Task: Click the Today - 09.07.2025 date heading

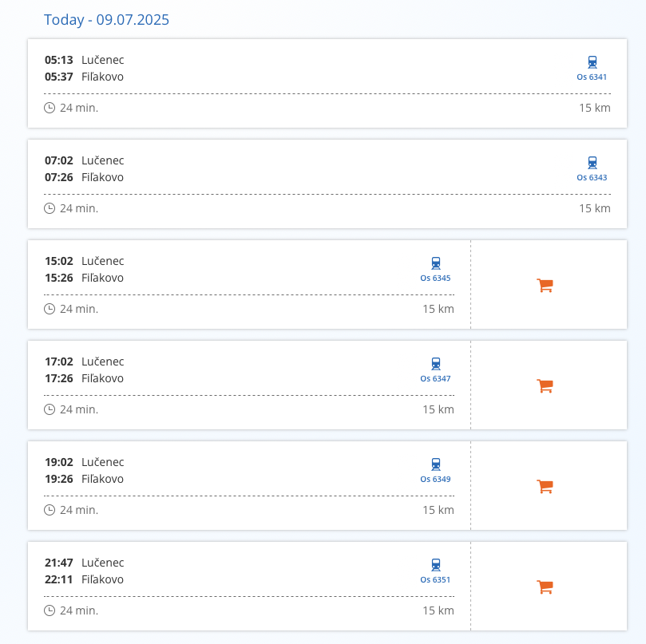Action: point(106,20)
